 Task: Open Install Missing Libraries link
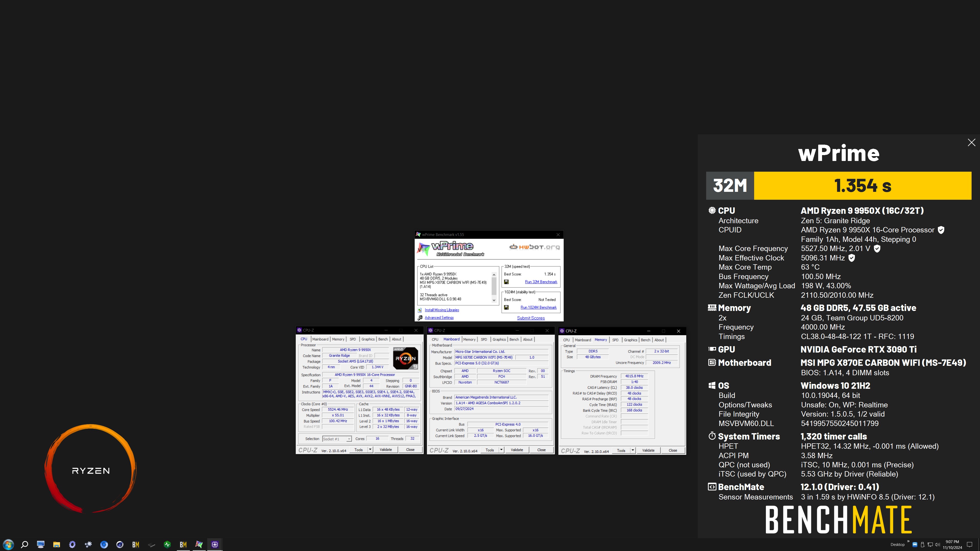[x=442, y=310]
